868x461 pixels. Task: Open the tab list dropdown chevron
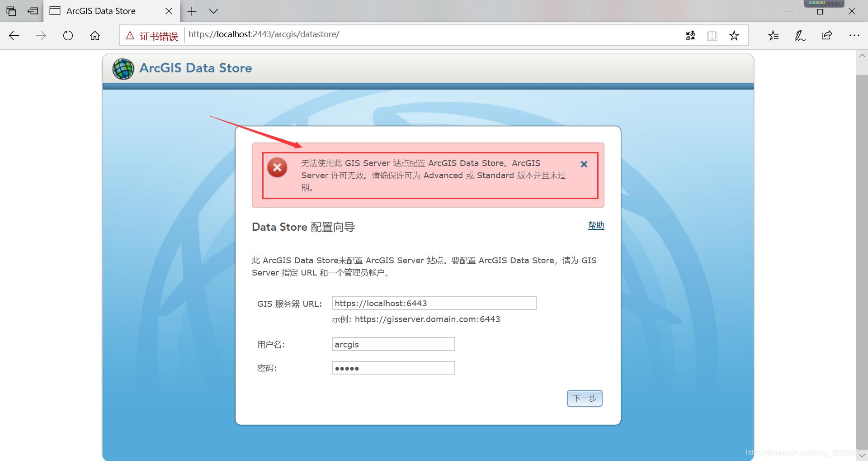(x=213, y=11)
